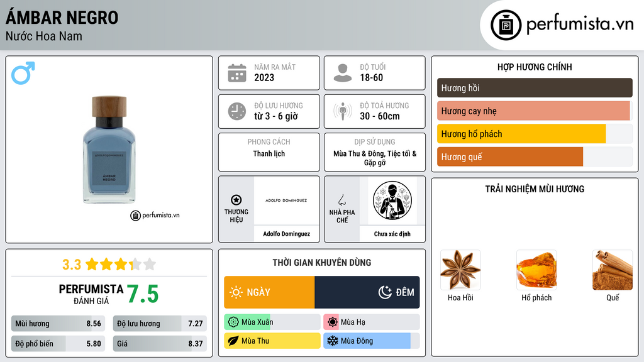Click the calendar icon beside Năm ra mắt
This screenshot has height=362, width=644.
[237, 73]
